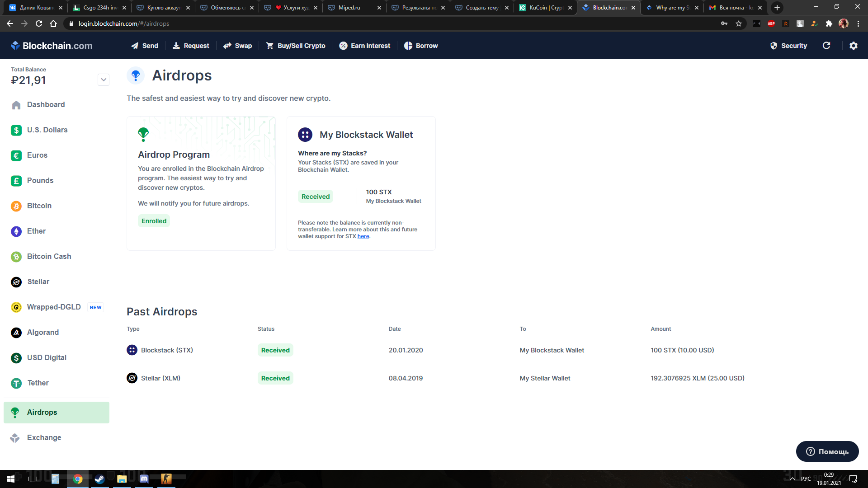The height and width of the screenshot is (488, 868).
Task: Open the Swap menu item
Action: 237,46
